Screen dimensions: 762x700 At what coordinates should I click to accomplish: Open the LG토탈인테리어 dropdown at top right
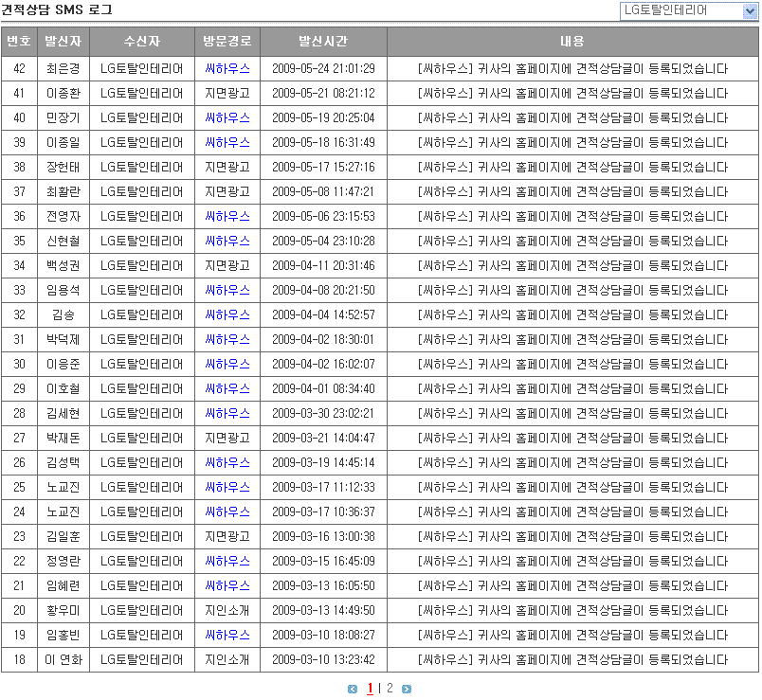click(x=689, y=10)
